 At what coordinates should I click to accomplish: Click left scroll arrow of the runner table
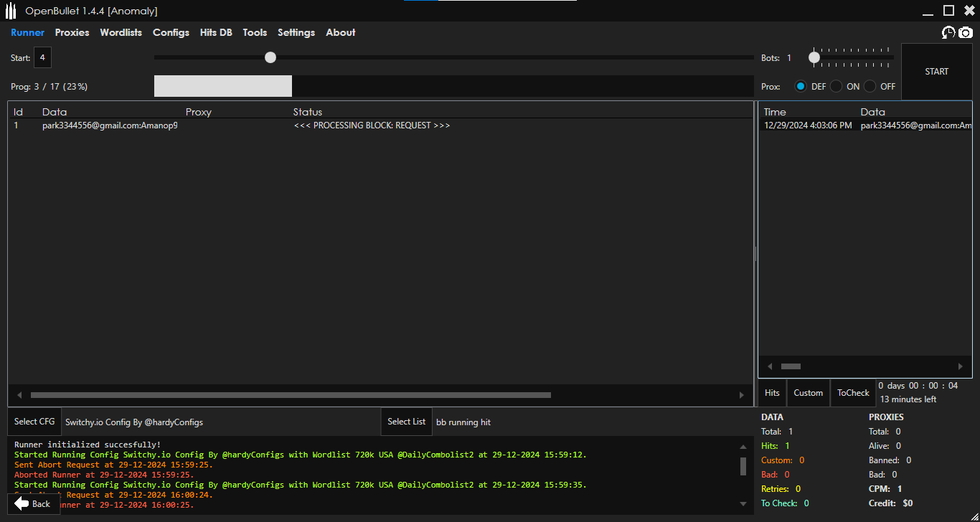[x=19, y=395]
